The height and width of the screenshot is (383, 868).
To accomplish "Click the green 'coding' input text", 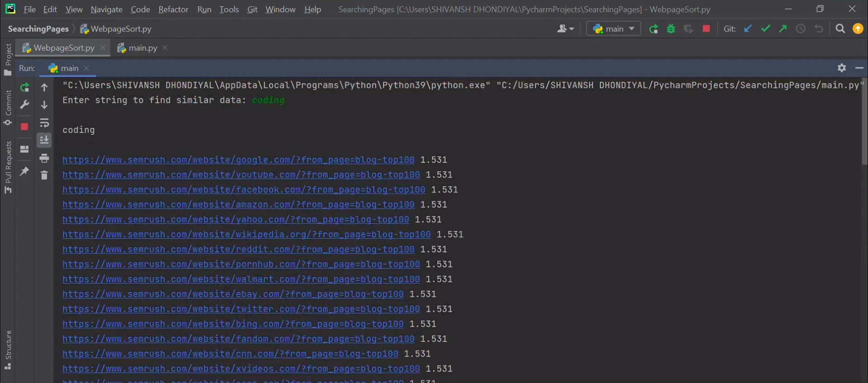I will [268, 100].
